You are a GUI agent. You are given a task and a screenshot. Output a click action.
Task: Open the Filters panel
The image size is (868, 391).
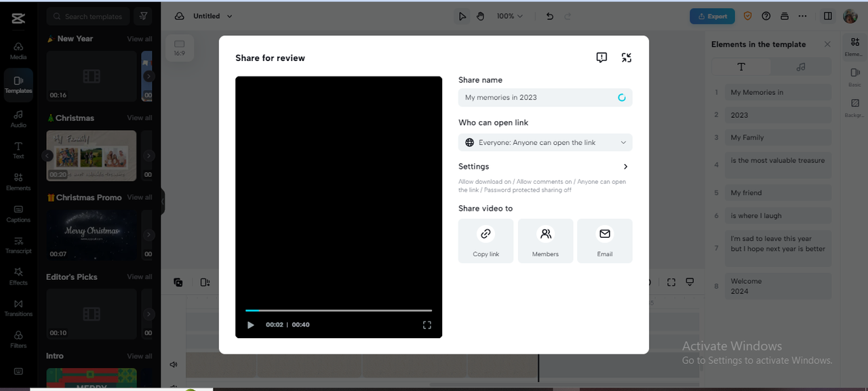pyautogui.click(x=18, y=339)
